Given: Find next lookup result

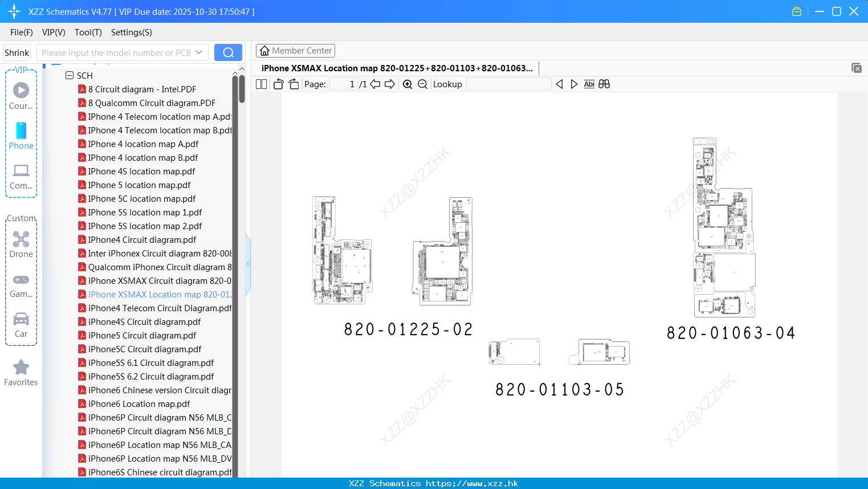Looking at the screenshot, I should pyautogui.click(x=574, y=84).
